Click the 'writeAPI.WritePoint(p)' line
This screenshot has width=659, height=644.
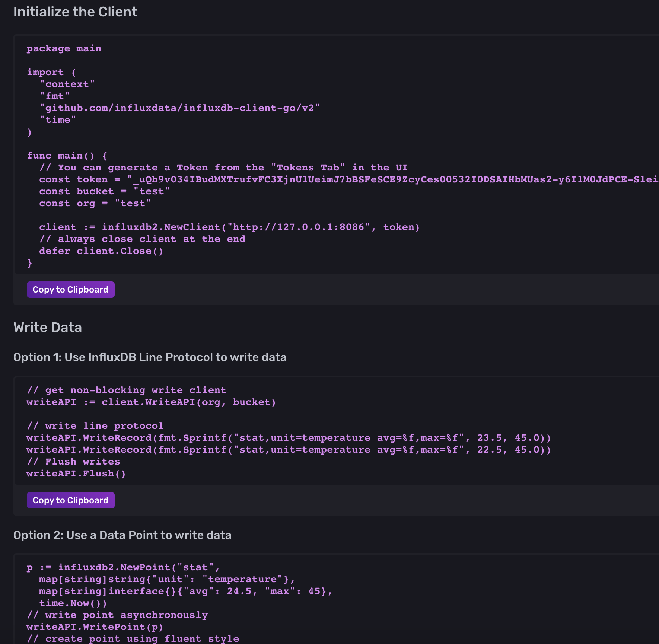click(95, 627)
